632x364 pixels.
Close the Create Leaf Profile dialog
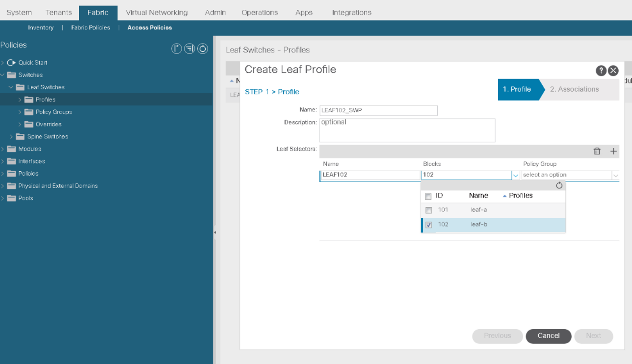[x=613, y=71]
